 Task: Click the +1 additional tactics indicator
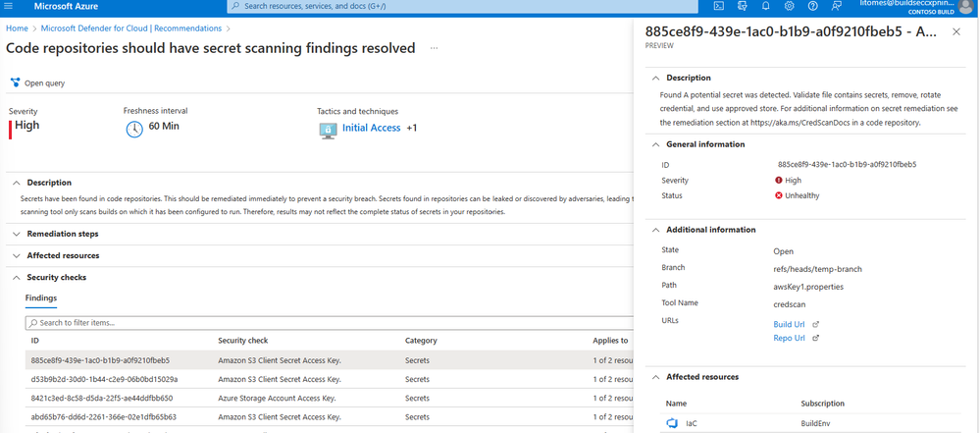click(412, 129)
